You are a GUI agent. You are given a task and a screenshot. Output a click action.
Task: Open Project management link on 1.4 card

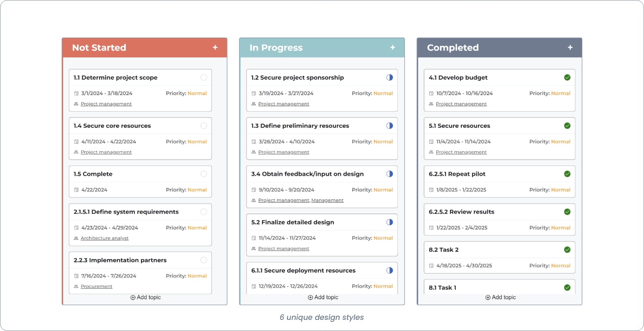click(x=106, y=152)
